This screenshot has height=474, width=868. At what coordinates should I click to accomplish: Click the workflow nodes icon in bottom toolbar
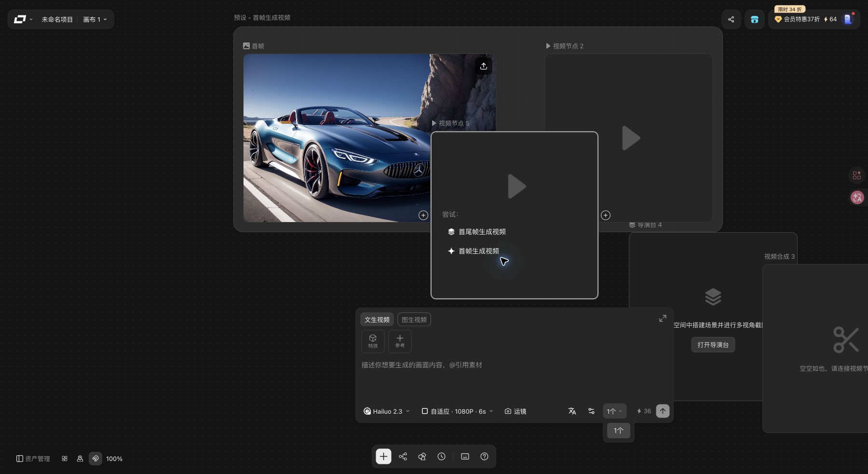click(403, 457)
